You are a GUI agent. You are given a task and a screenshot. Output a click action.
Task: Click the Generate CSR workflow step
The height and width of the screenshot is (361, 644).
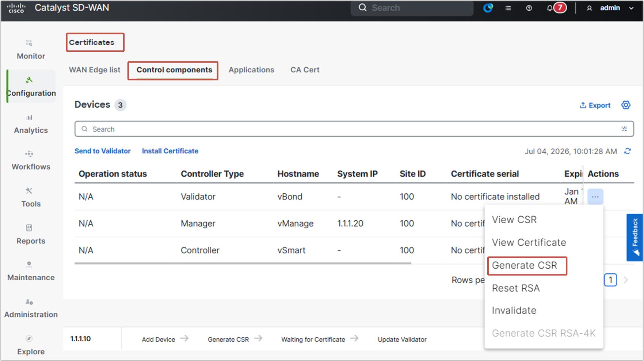228,339
